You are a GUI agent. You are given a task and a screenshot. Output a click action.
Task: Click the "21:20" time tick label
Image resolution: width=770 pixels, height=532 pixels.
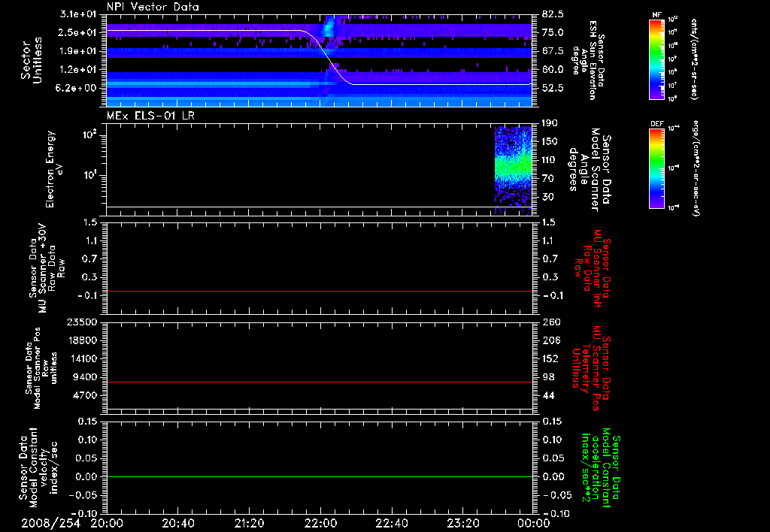tap(249, 523)
